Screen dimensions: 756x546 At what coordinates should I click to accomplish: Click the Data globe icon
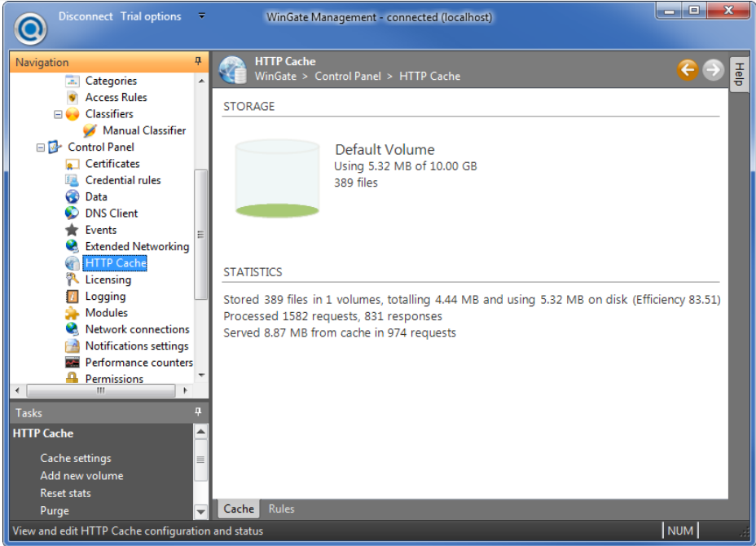point(73,196)
